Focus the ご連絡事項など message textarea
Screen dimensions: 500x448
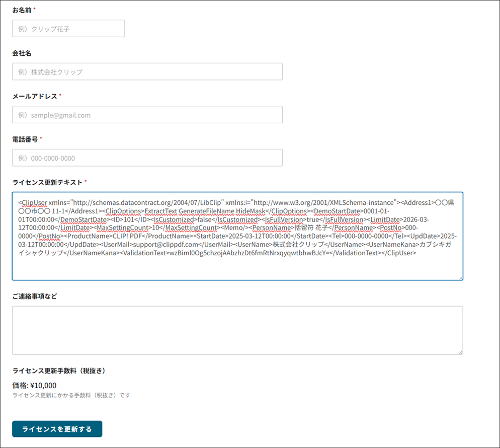[237, 330]
